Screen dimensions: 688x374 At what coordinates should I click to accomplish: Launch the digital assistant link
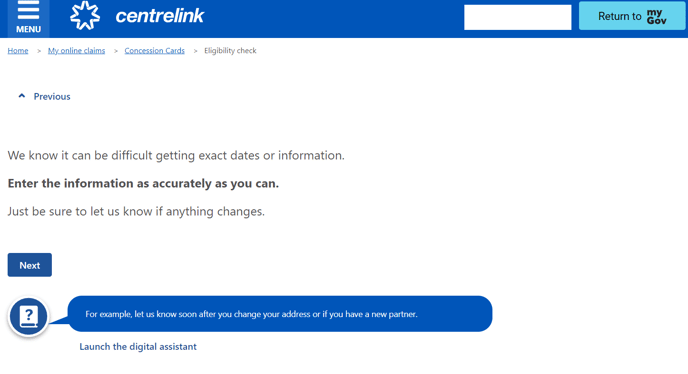[138, 347]
